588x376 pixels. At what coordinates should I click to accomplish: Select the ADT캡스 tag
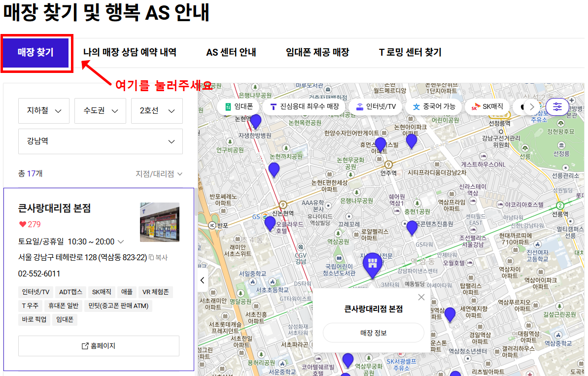70,292
